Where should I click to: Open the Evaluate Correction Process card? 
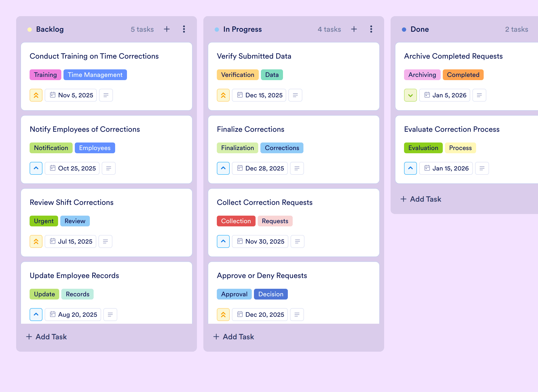467,149
